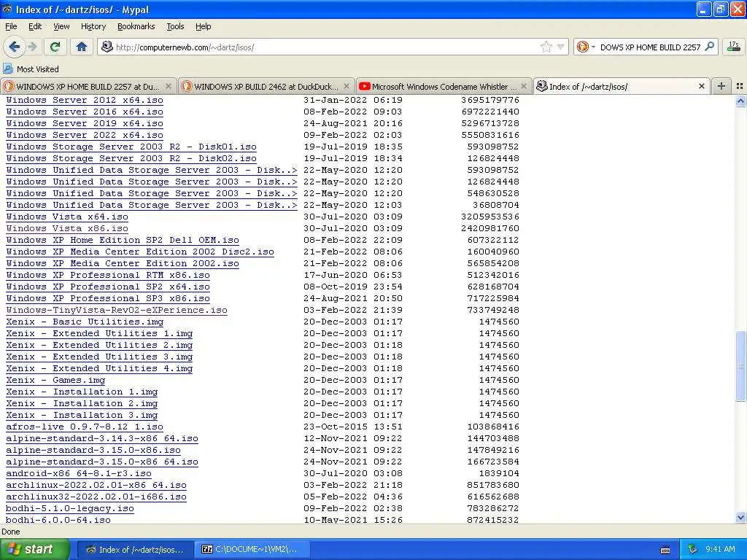
Task: Open the Bookmarks menu
Action: (x=136, y=26)
